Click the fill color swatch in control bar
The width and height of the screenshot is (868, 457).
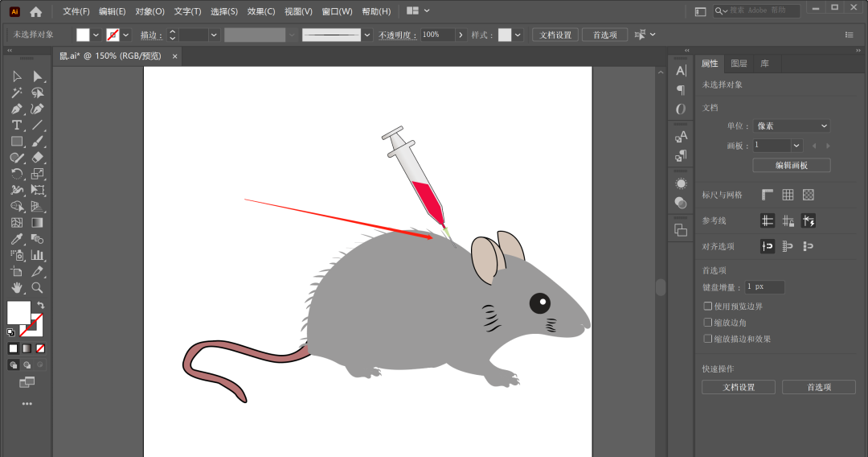tap(83, 35)
